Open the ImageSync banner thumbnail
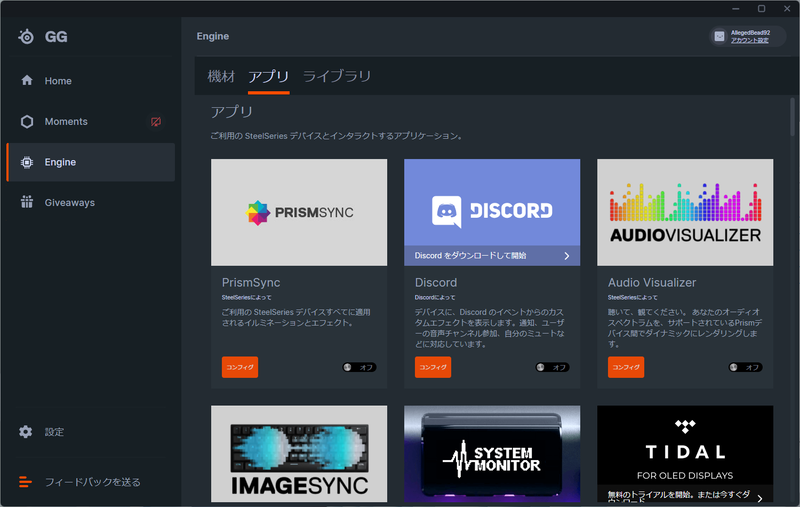Screen dimensions: 800x507 tap(299, 454)
